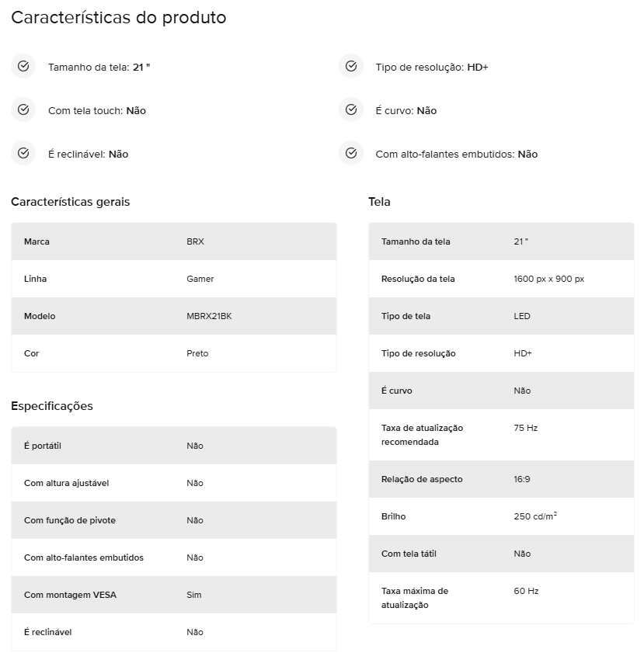The height and width of the screenshot is (653, 644).
Task: Click the Características do produto heading
Action: pyautogui.click(x=119, y=18)
